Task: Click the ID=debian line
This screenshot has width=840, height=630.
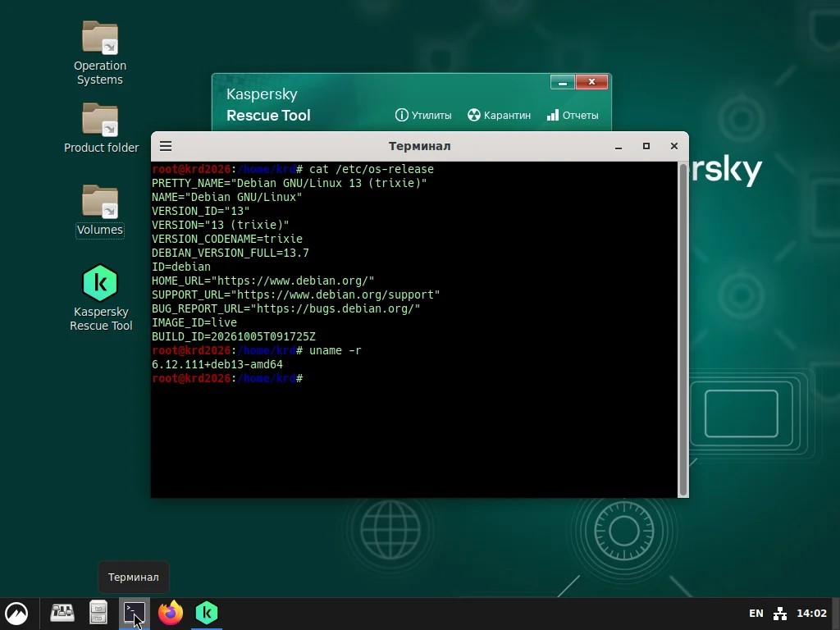Action: (181, 267)
